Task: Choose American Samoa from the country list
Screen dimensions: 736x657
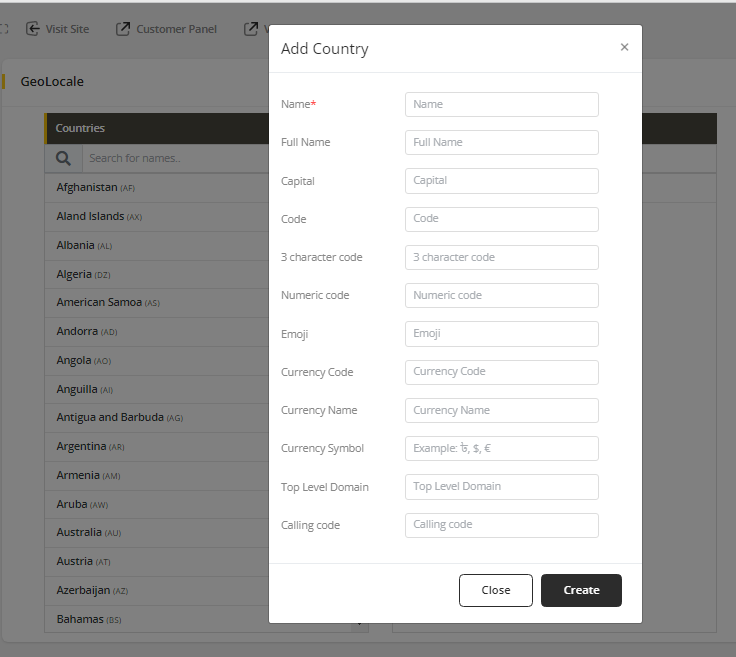Action: 99,302
